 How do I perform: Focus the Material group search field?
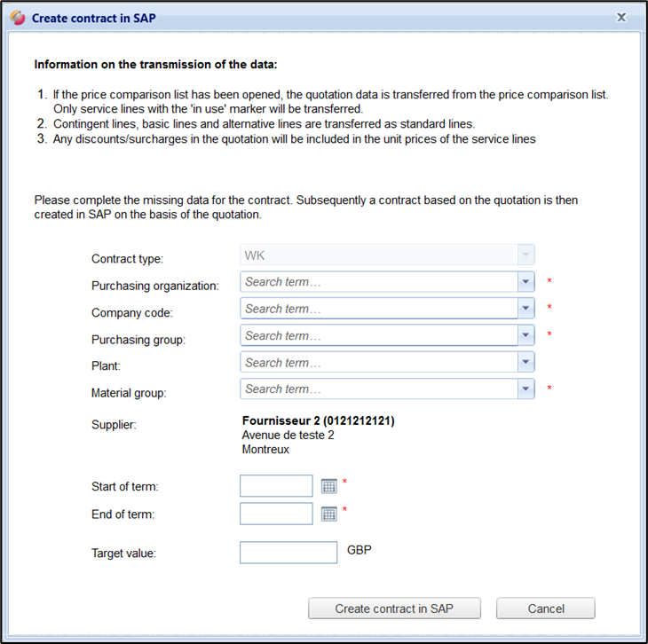379,389
